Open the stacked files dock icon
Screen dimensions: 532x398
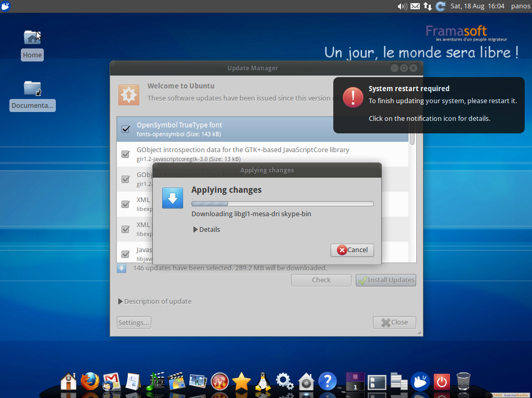click(398, 381)
